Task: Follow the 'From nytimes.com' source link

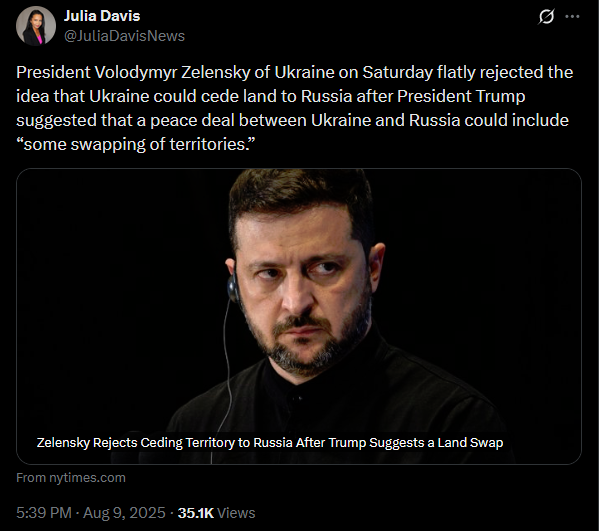Action: (71, 478)
